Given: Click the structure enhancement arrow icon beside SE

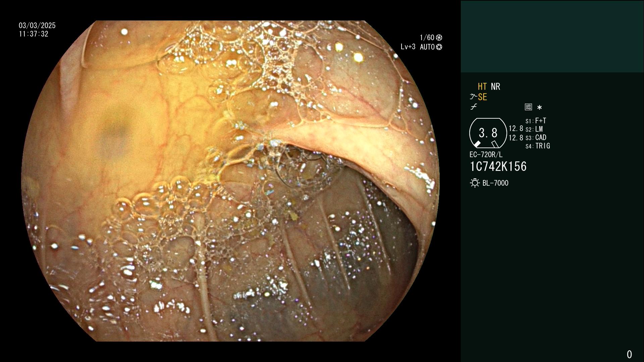Looking at the screenshot, I should 473,97.
